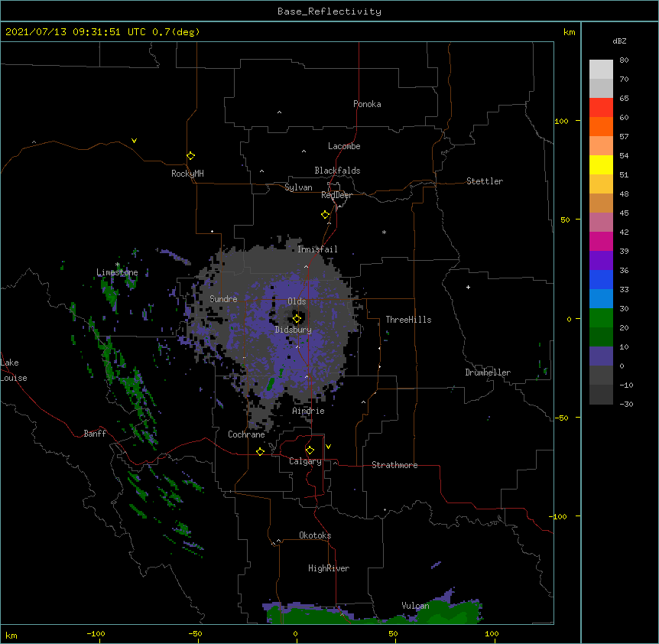Click the Strathmore label

[394, 465]
